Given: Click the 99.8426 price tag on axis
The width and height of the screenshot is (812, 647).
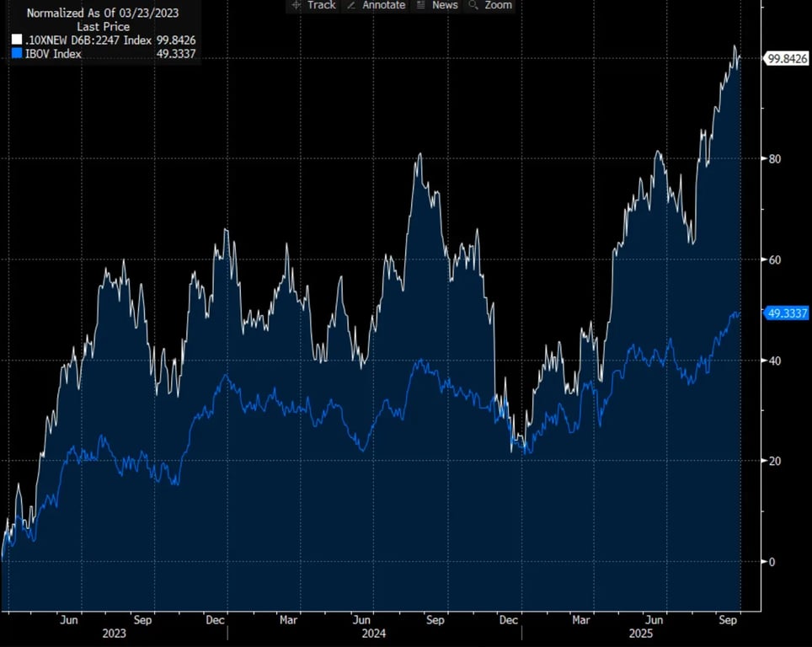Looking at the screenshot, I should click(787, 58).
